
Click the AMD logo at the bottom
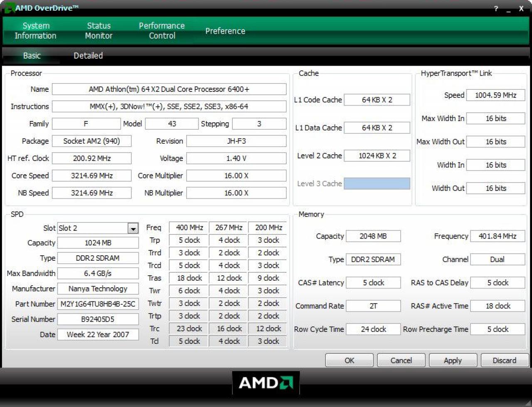point(266,382)
